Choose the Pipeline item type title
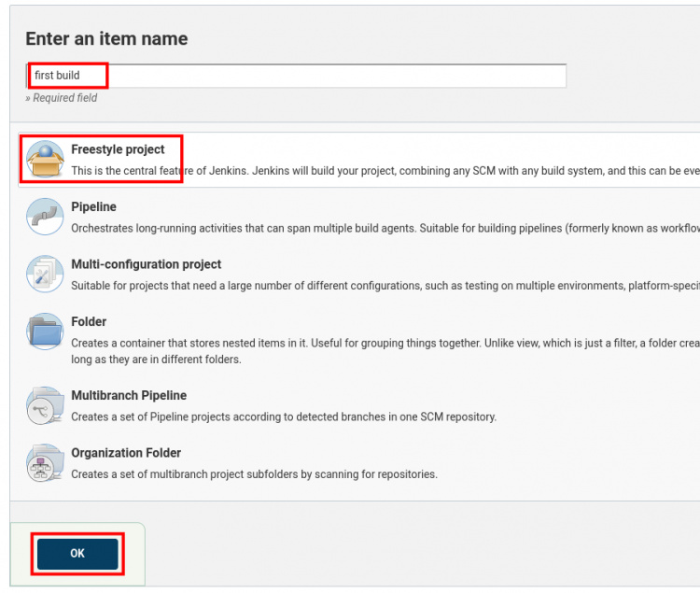Screen dimensions: 700x593 coord(93,206)
